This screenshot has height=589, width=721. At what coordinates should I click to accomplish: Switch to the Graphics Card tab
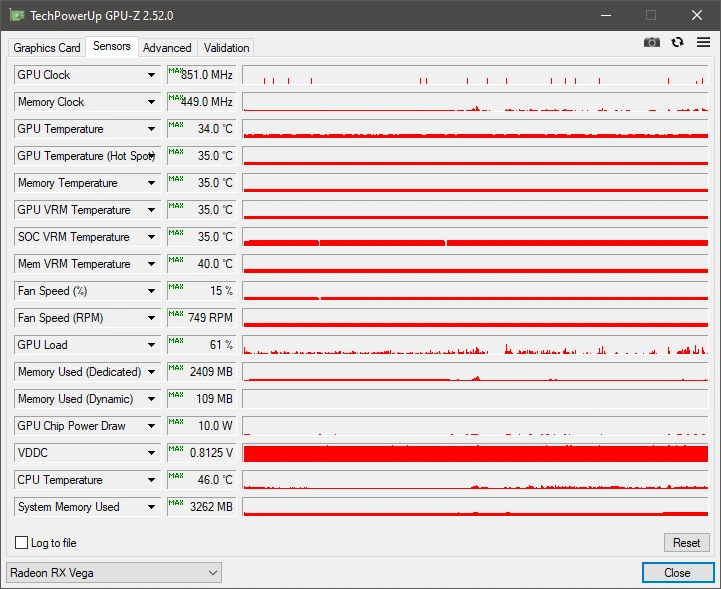[47, 48]
